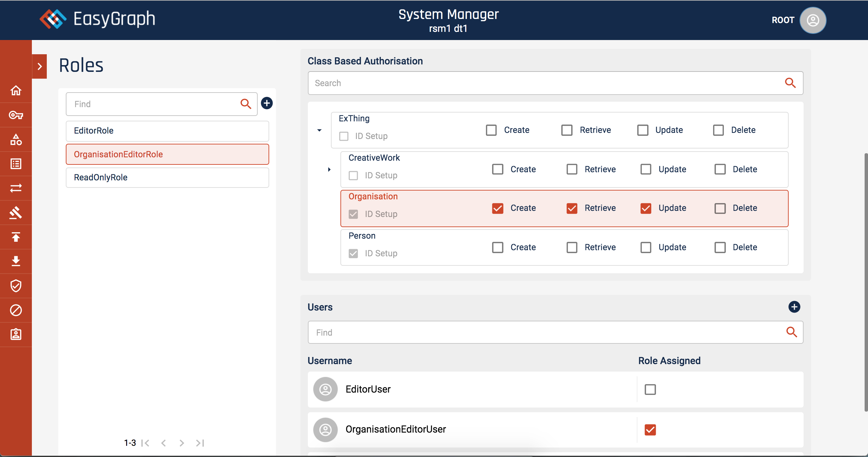Select the ExThing class row
The image size is (868, 457).
tap(560, 130)
